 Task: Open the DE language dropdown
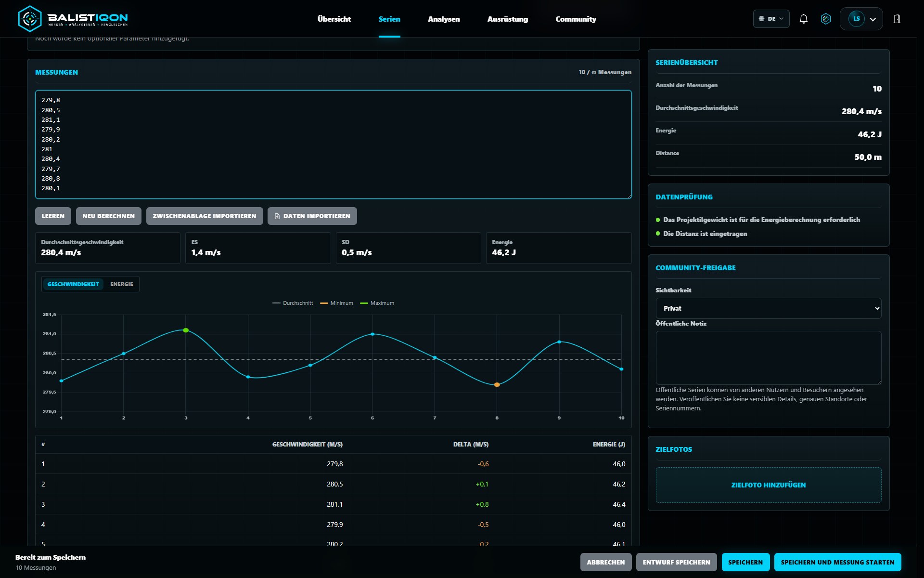click(771, 19)
